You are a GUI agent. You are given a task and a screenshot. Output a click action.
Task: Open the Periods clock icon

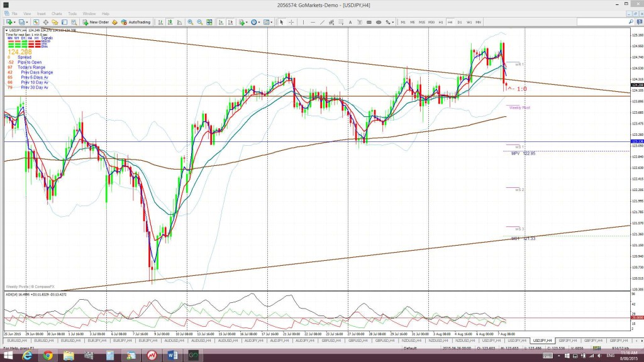click(254, 22)
